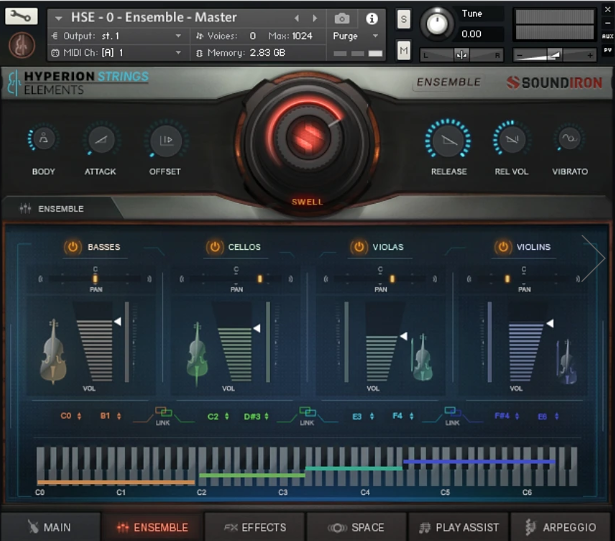
Task: Click the ATTACK knob
Action: tap(101, 139)
